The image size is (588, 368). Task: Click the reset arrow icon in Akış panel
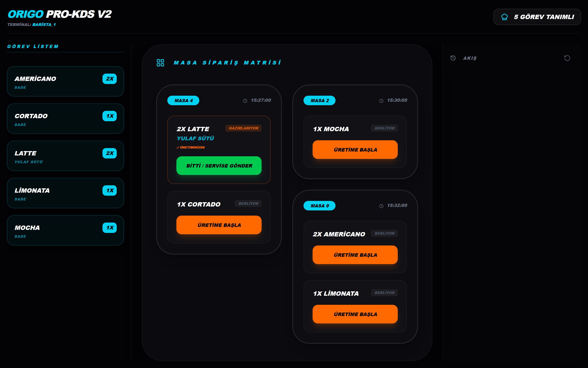pos(567,58)
